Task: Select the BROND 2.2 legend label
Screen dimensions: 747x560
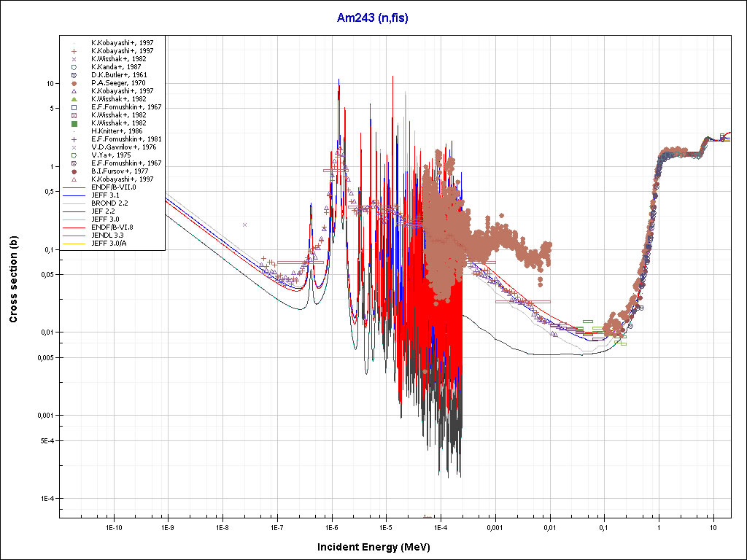Action: tap(109, 203)
